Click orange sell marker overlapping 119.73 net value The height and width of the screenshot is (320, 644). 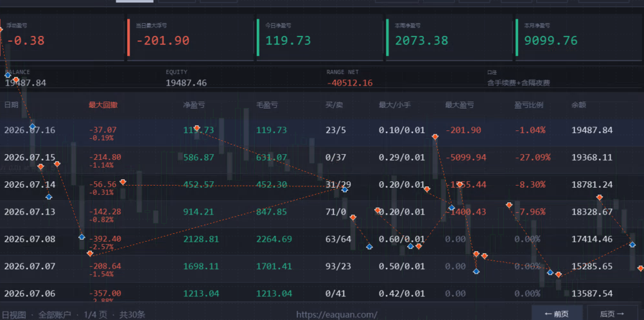(x=196, y=128)
